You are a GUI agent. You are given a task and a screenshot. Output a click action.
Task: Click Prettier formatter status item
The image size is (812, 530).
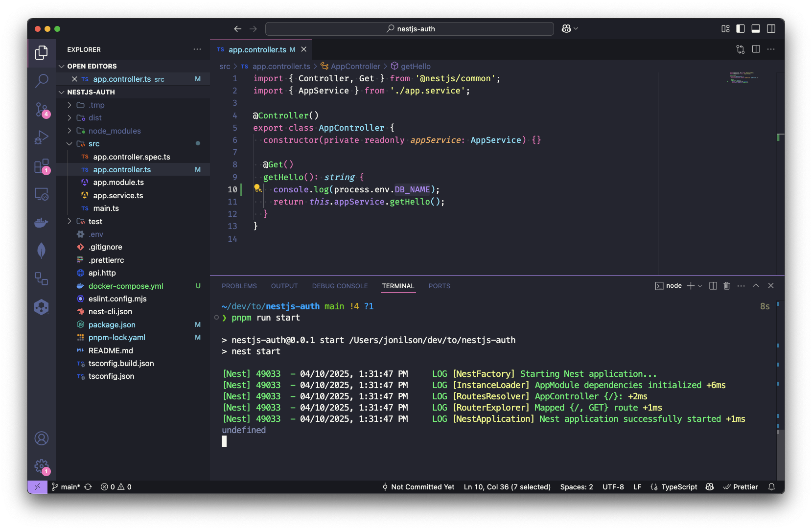click(741, 487)
